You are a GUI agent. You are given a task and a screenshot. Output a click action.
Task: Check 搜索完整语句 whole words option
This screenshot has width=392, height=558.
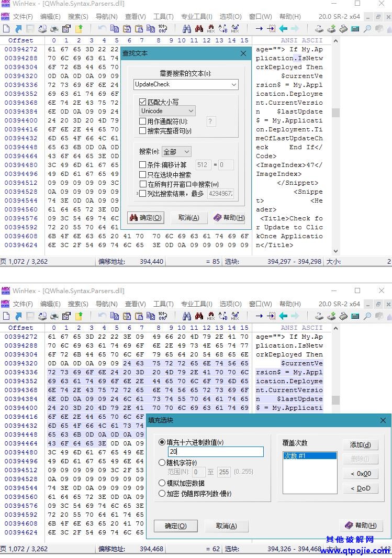click(x=143, y=131)
